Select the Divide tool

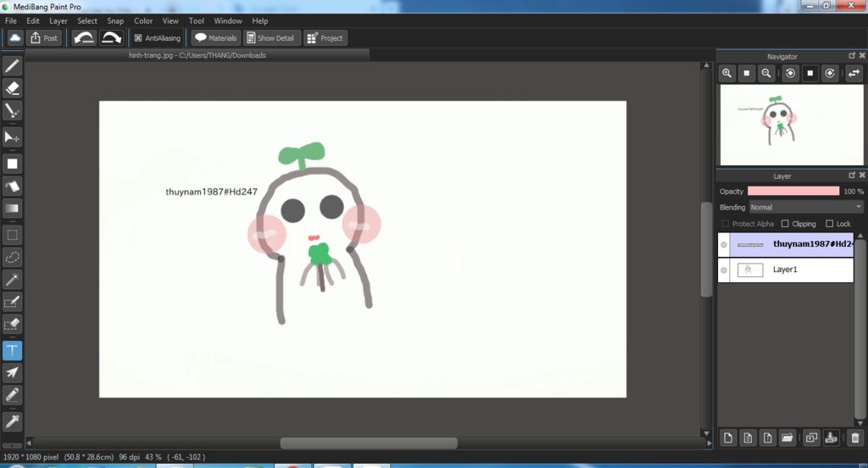point(12,395)
